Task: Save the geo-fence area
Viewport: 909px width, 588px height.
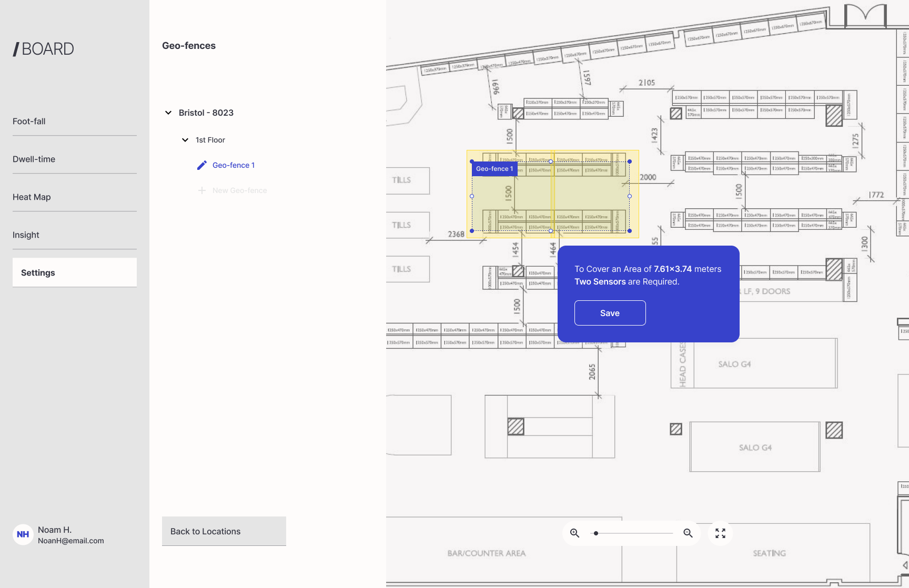Action: pos(610,313)
